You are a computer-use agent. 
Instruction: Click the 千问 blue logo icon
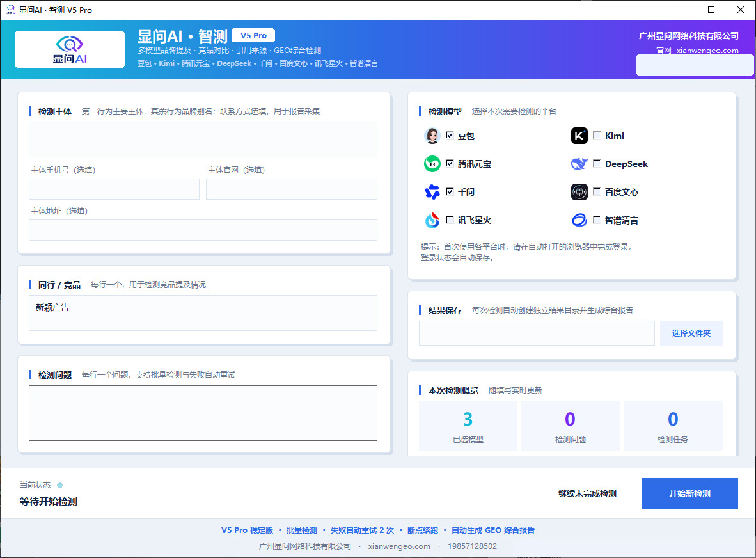coord(432,192)
